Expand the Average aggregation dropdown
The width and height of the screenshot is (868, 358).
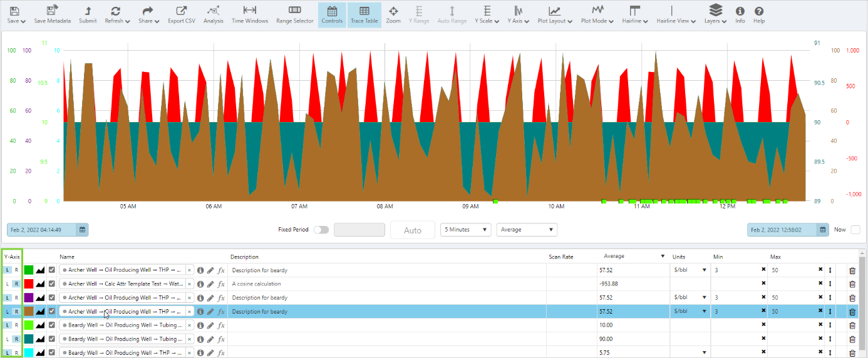[x=526, y=230]
